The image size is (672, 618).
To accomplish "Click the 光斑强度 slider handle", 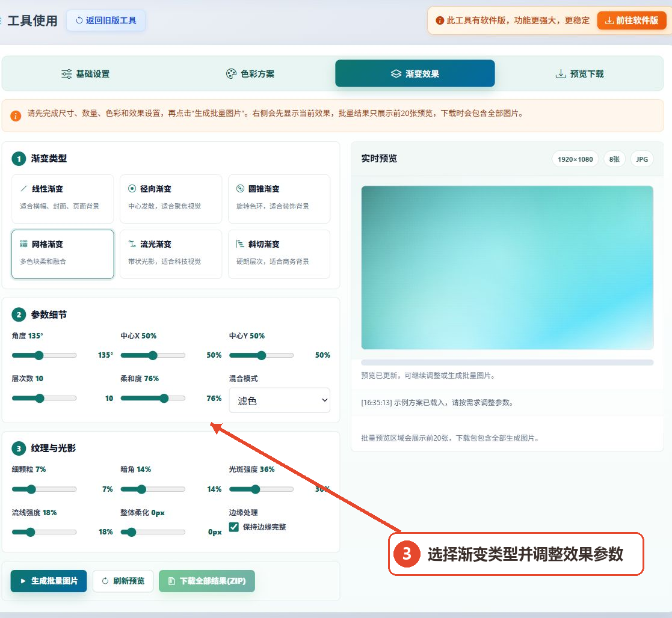I will click(x=256, y=489).
